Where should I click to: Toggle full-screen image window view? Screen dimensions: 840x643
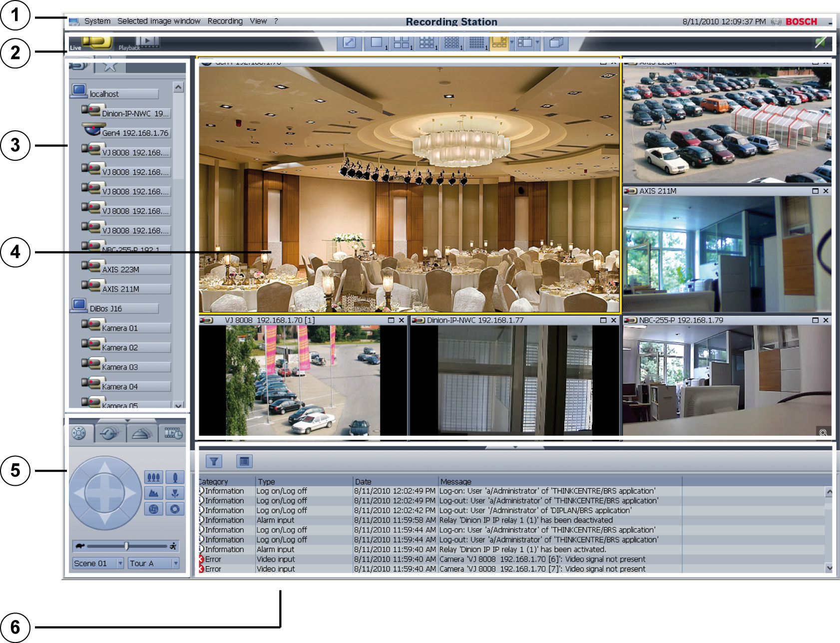click(x=350, y=43)
